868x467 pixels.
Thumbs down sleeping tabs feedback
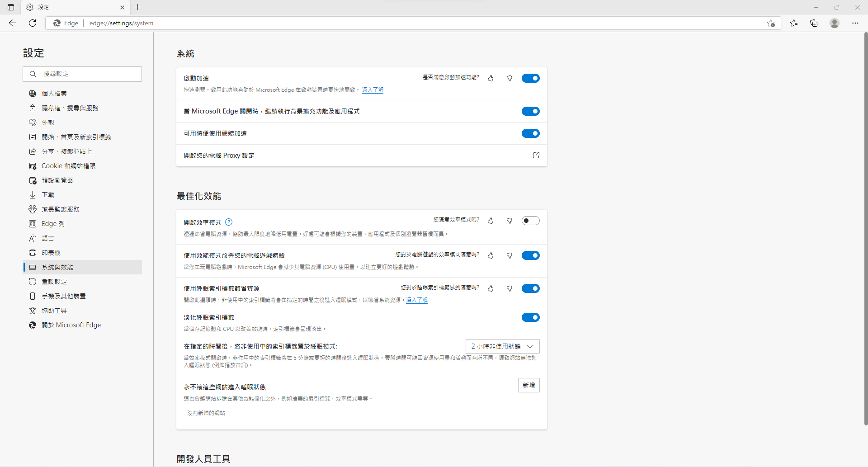[509, 288]
